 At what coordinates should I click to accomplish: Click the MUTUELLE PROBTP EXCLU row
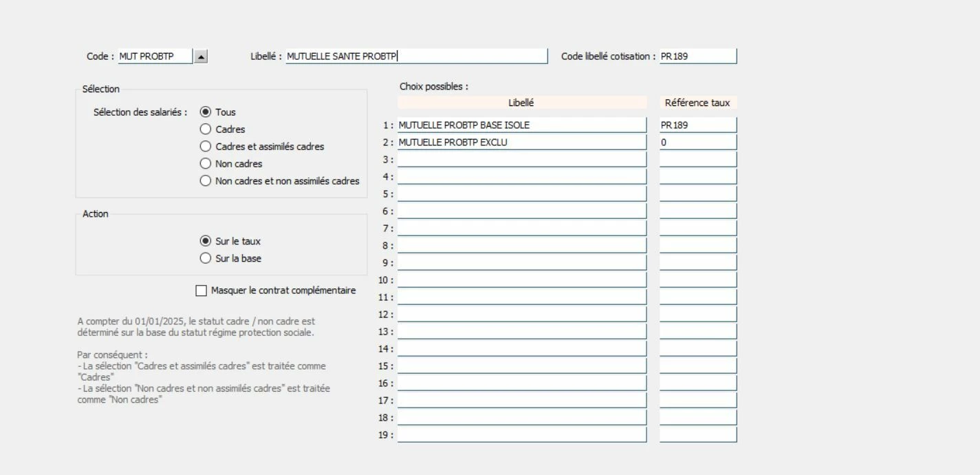click(521, 142)
